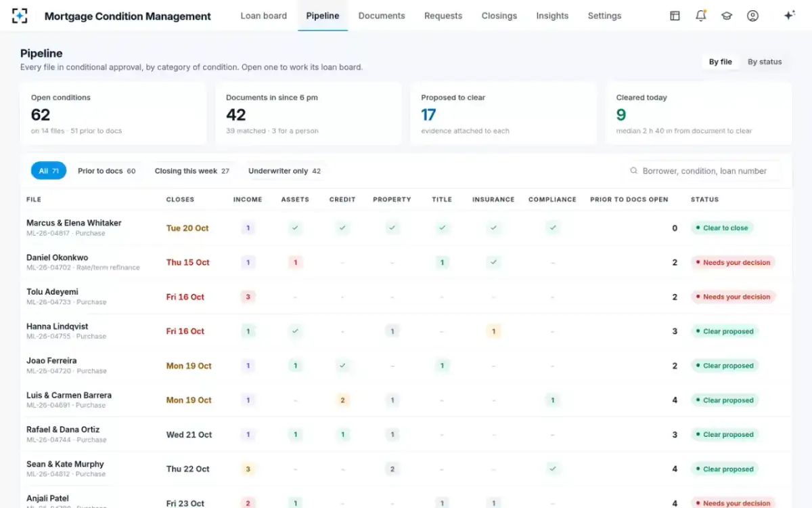Image resolution: width=812 pixels, height=508 pixels.
Task: Click the graduation cap learning icon
Action: click(x=727, y=16)
